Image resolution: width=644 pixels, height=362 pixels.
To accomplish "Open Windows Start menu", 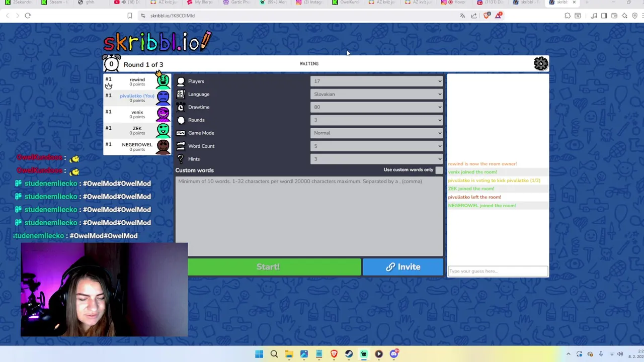I will click(259, 354).
